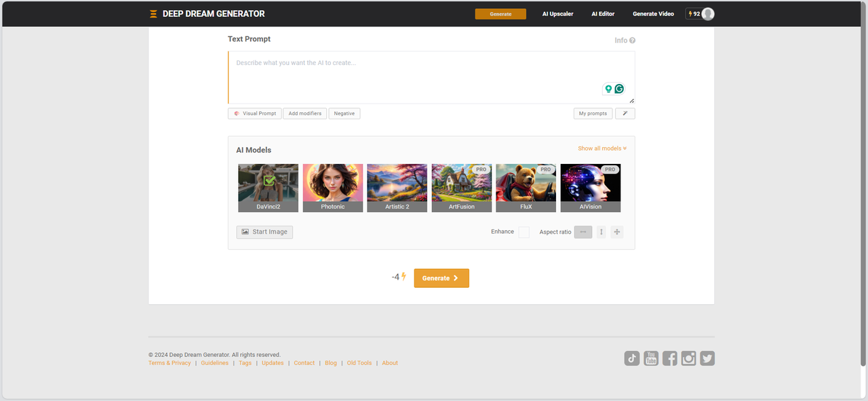Open the Tags footer link
Image resolution: width=868 pixels, height=401 pixels.
(245, 363)
